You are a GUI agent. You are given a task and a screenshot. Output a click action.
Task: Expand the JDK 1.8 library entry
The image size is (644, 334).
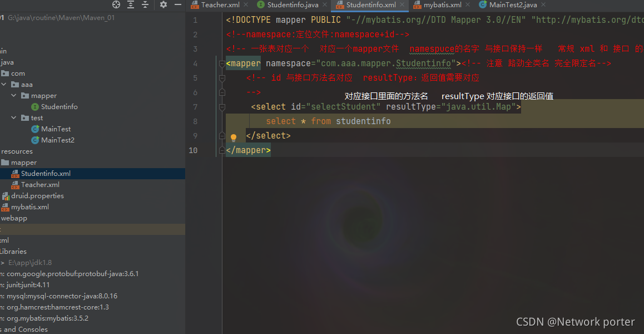tap(2, 262)
